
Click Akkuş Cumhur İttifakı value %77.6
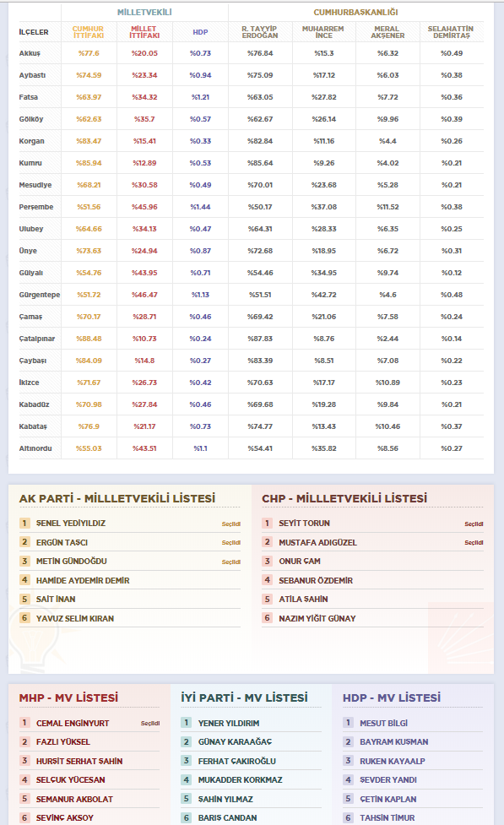(x=89, y=53)
